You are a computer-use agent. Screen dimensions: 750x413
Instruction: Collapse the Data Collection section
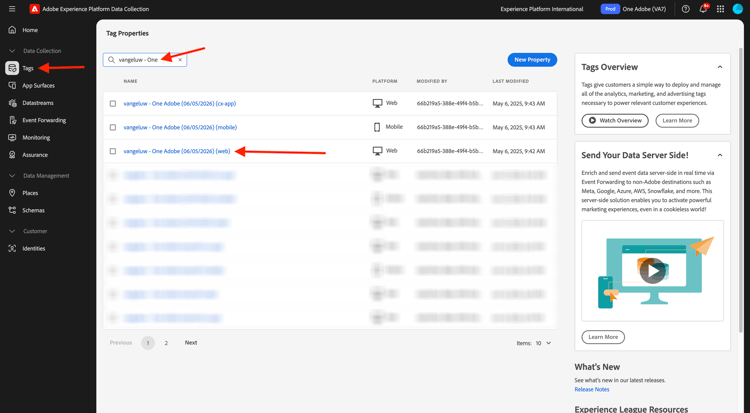pos(12,51)
